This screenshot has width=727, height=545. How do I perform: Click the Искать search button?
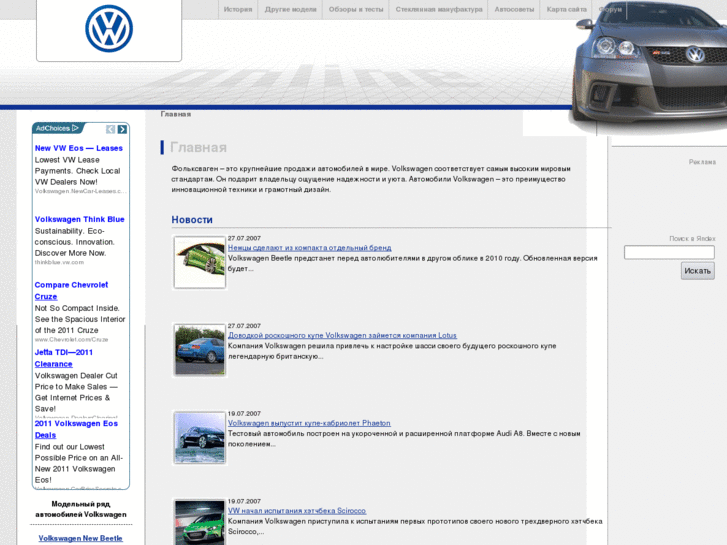coord(697,270)
